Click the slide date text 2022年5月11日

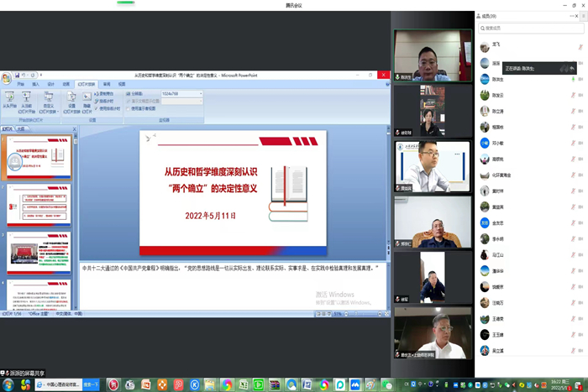click(x=210, y=216)
